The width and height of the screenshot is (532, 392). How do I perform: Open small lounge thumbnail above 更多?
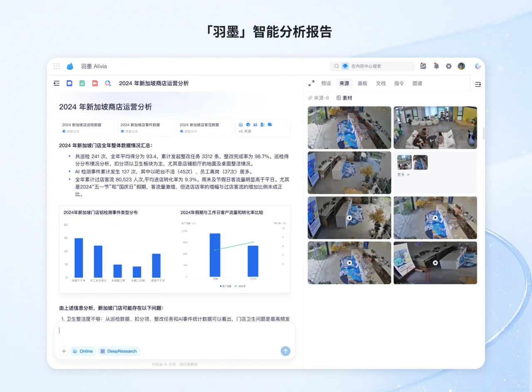404,162
